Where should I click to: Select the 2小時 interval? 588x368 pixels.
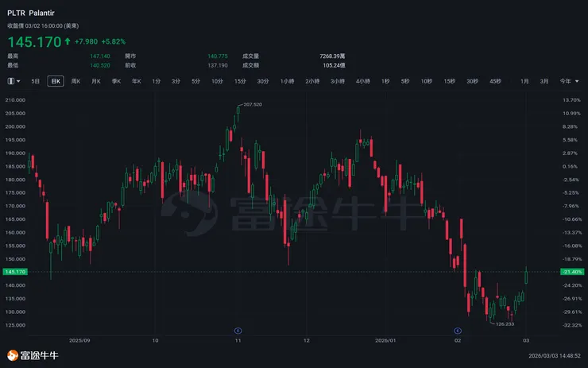(x=312, y=81)
